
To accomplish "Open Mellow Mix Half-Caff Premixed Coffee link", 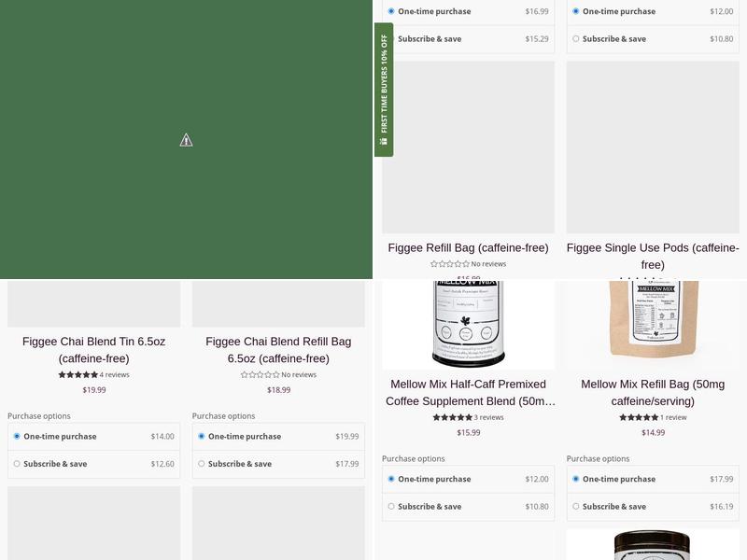I will (469, 393).
